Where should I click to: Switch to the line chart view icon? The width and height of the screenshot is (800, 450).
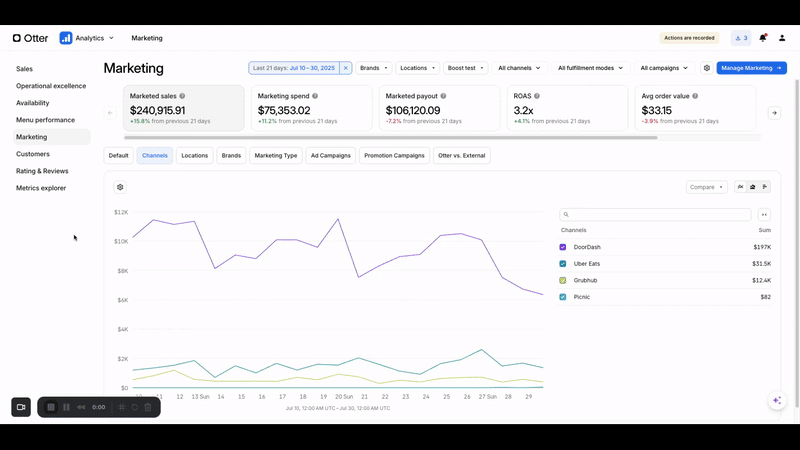coord(740,187)
